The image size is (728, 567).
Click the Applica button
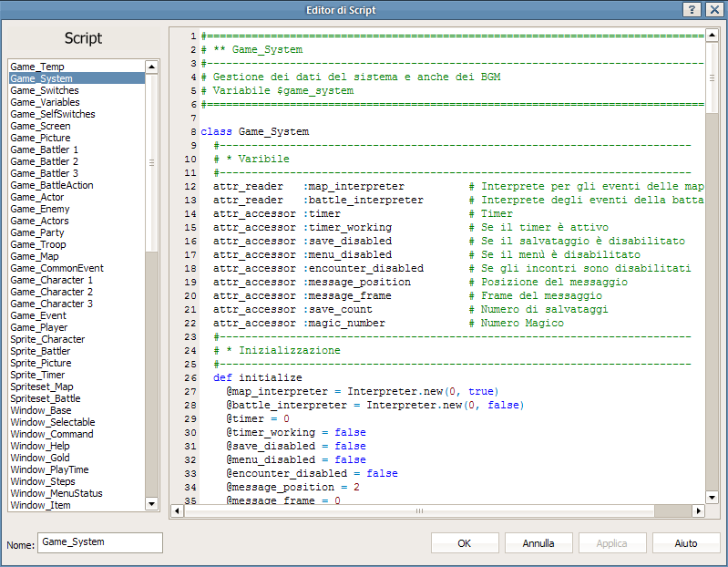[x=612, y=543]
